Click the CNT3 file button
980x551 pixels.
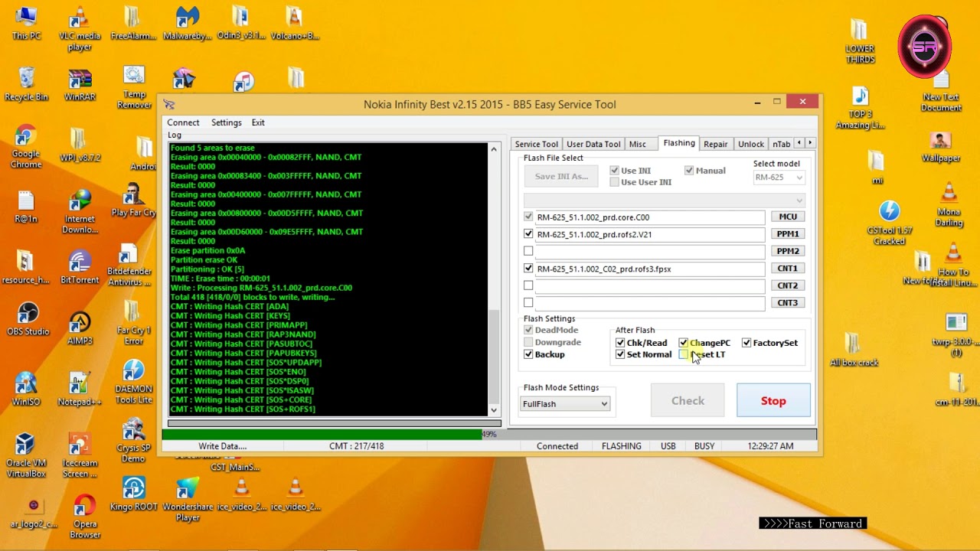tap(788, 302)
